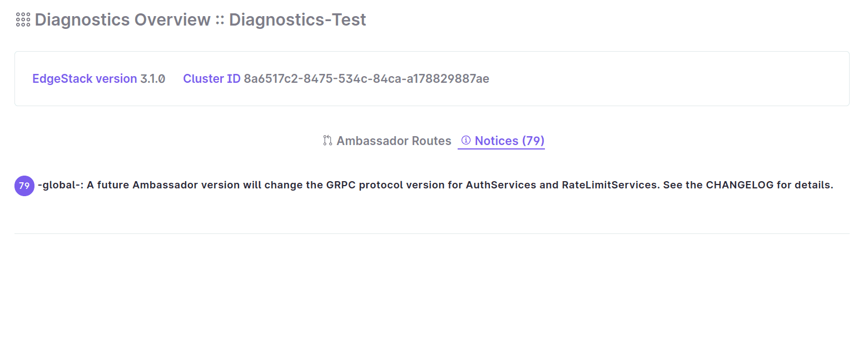Click RateLimitServices in the notice message
Viewport: 868px width, 349px height.
(609, 185)
